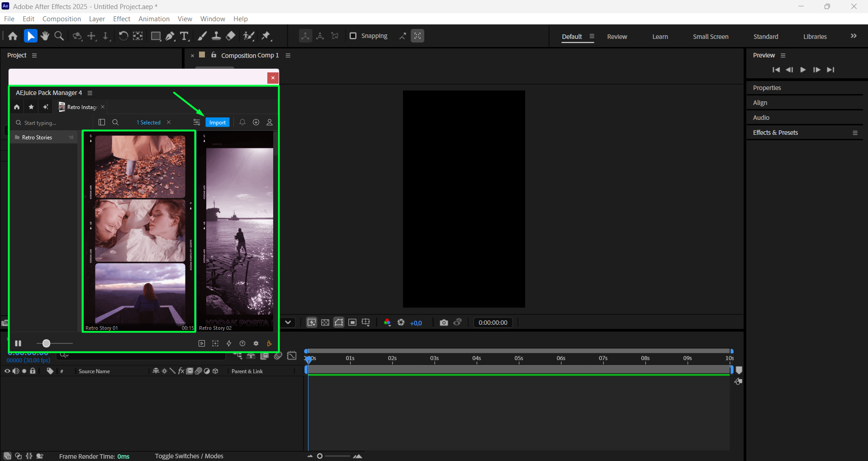The width and height of the screenshot is (868, 461).
Task: Select the Hand tool
Action: point(45,36)
